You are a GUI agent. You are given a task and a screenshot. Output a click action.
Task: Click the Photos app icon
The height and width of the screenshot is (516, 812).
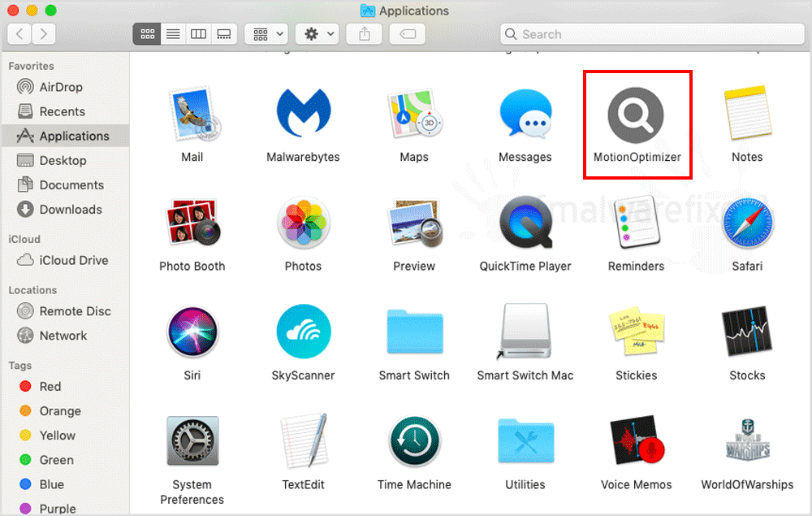point(304,223)
